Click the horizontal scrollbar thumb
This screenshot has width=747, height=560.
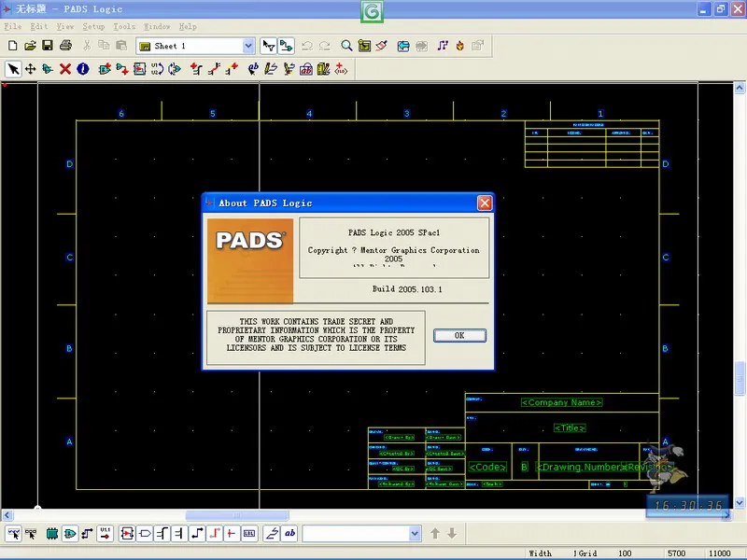pos(237,515)
